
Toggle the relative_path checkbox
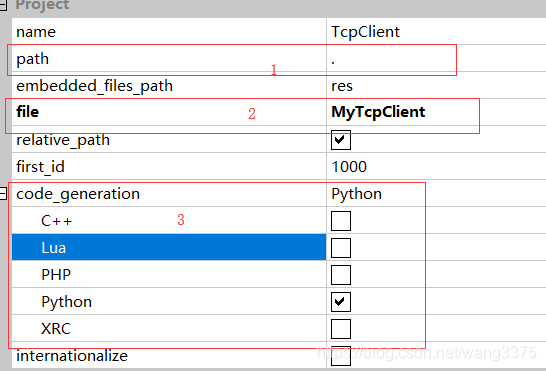(341, 140)
